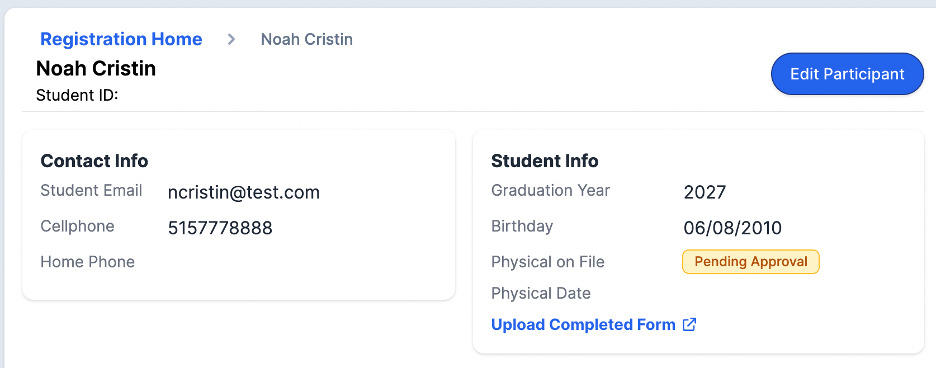This screenshot has height=368, width=936.
Task: Click the Pending Approval status badge
Action: [750, 262]
